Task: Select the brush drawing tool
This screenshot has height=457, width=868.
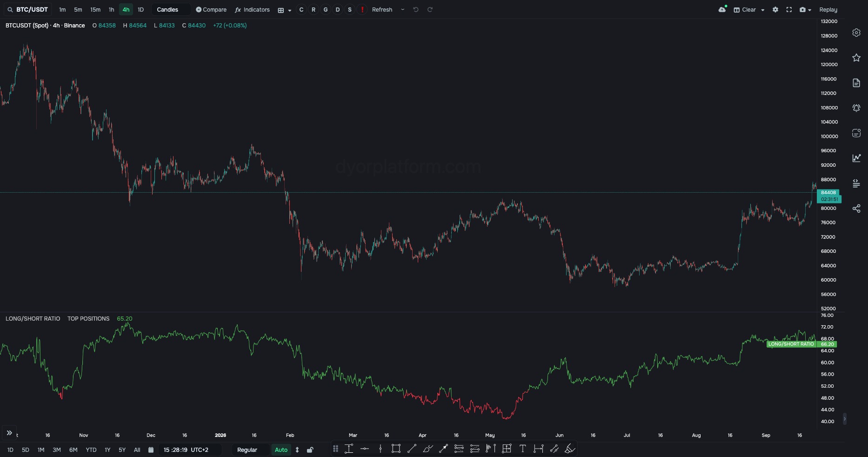Action: coord(427,449)
